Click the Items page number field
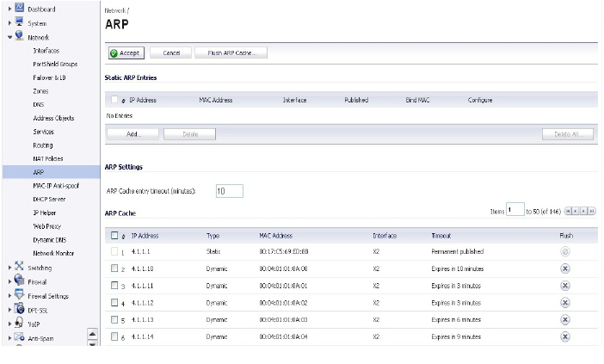Image resolution: width=604 pixels, height=364 pixels. 515,210
